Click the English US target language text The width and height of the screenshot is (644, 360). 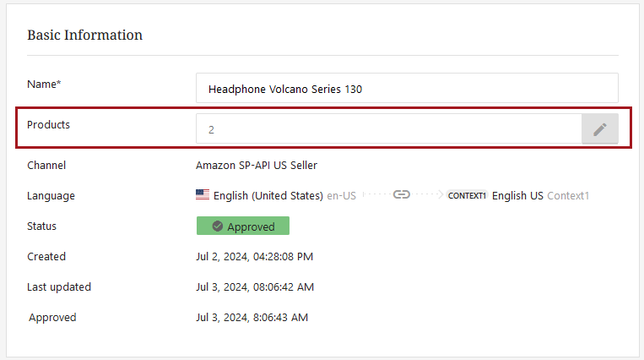[x=517, y=195]
